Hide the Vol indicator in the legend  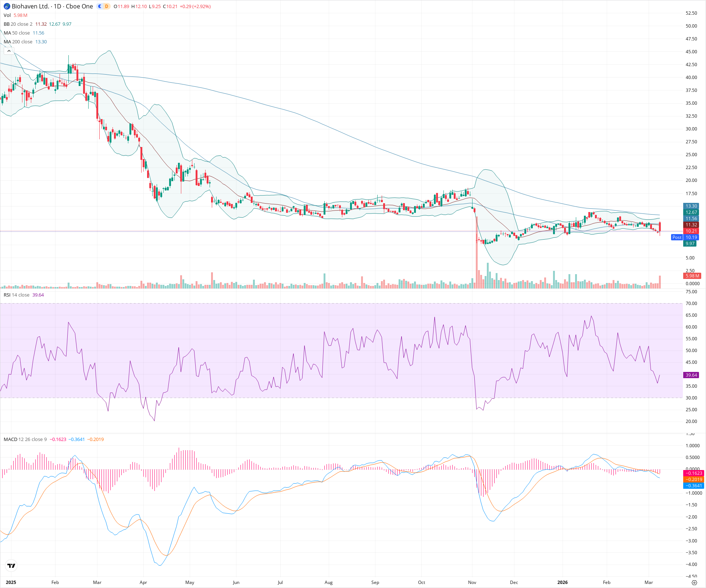tap(6, 15)
